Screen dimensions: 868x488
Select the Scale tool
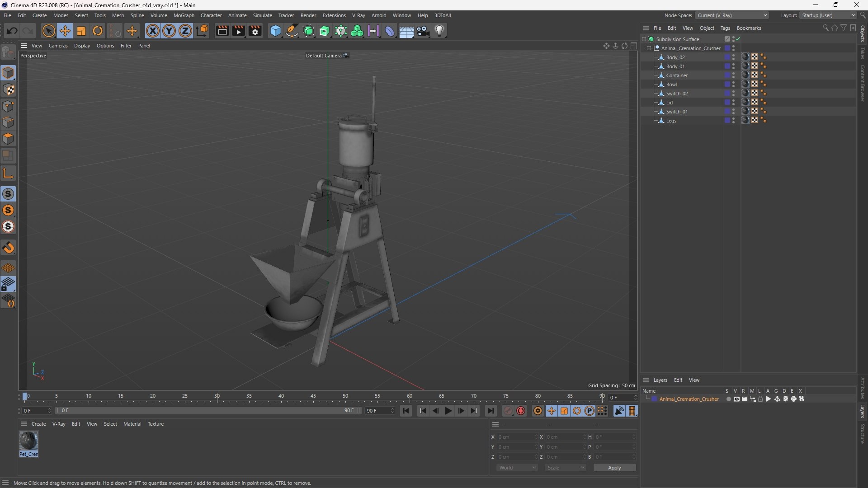(x=81, y=31)
